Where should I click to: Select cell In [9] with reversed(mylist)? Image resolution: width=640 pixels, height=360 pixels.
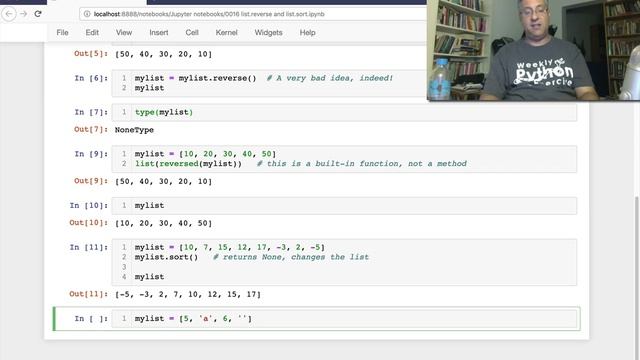344,159
